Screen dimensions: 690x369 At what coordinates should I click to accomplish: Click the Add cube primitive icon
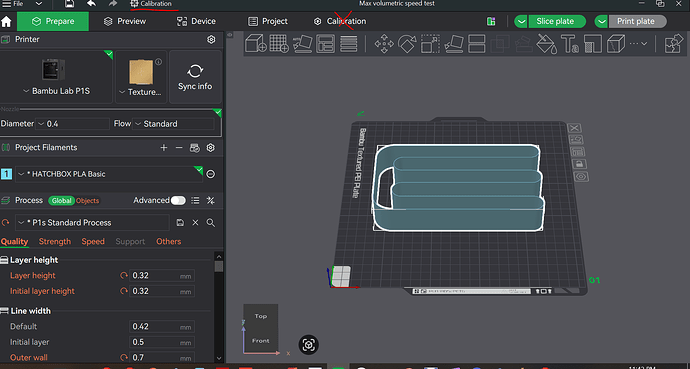coord(256,44)
